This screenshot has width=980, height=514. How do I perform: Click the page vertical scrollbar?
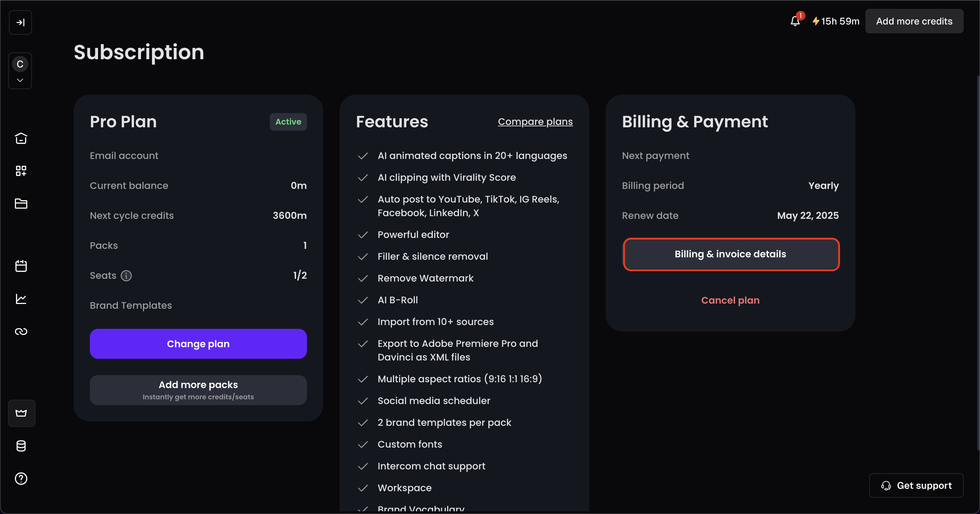[978, 262]
